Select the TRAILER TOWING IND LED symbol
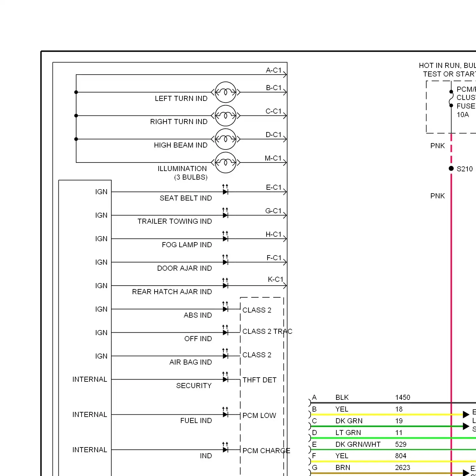This screenshot has height=476, width=476. click(225, 213)
